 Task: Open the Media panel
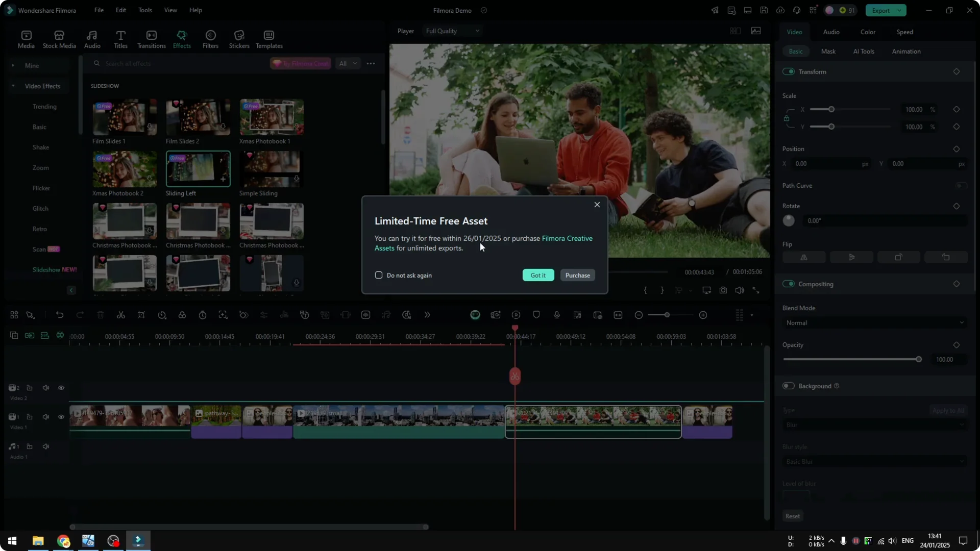tap(26, 39)
